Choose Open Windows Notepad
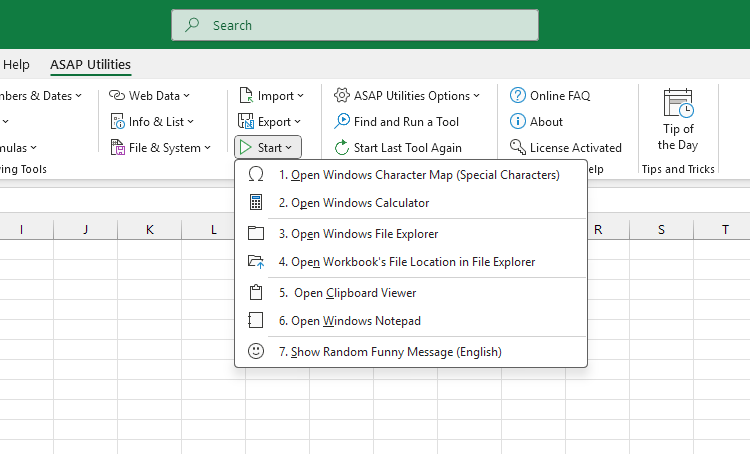Screen dimensions: 750x454 (411, 321)
